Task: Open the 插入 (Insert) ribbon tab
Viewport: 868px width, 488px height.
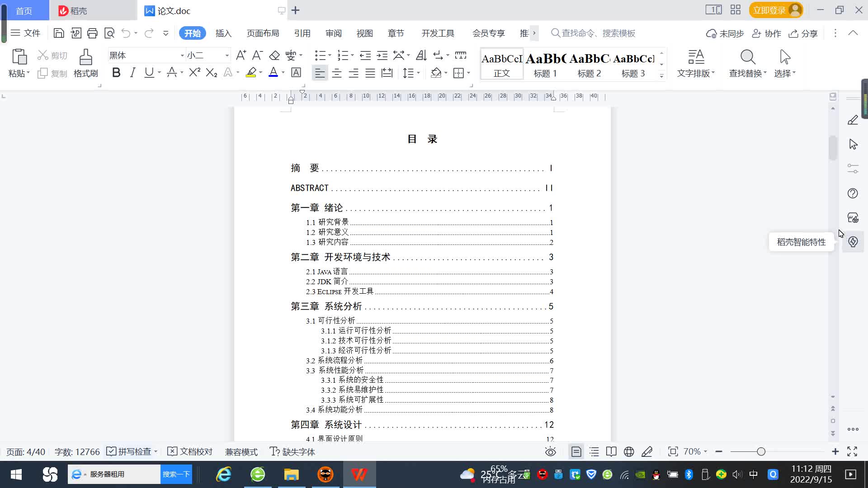Action: tap(223, 33)
